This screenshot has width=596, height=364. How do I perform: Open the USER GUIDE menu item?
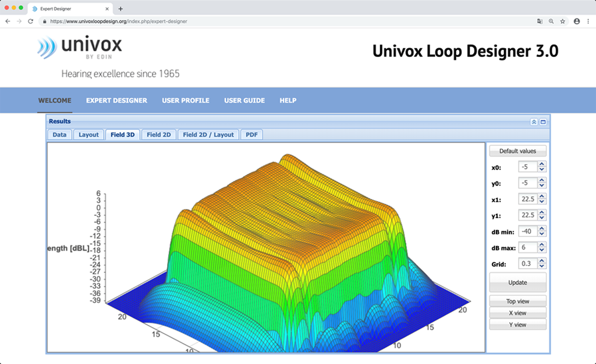(x=244, y=101)
